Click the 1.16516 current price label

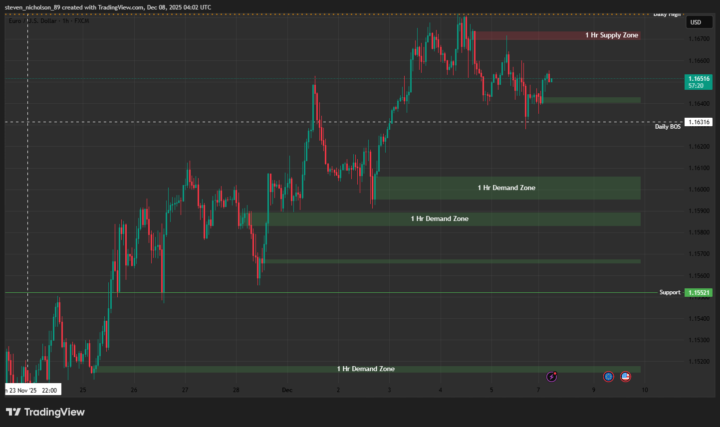click(698, 82)
